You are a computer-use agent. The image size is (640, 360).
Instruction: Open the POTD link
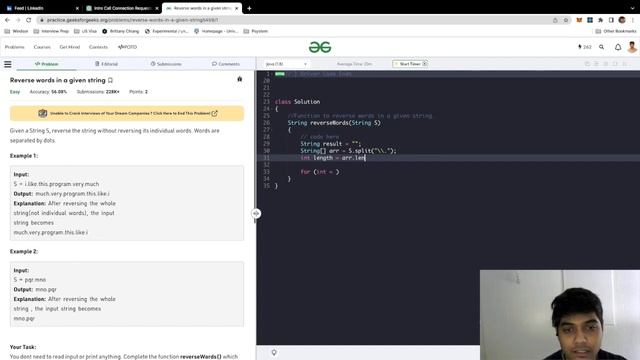point(127,47)
